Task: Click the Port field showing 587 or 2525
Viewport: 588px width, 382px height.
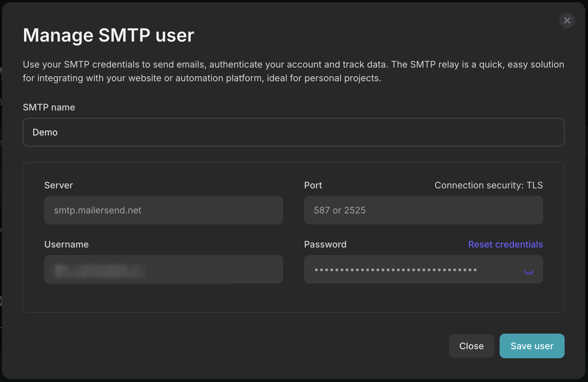Action: (423, 210)
